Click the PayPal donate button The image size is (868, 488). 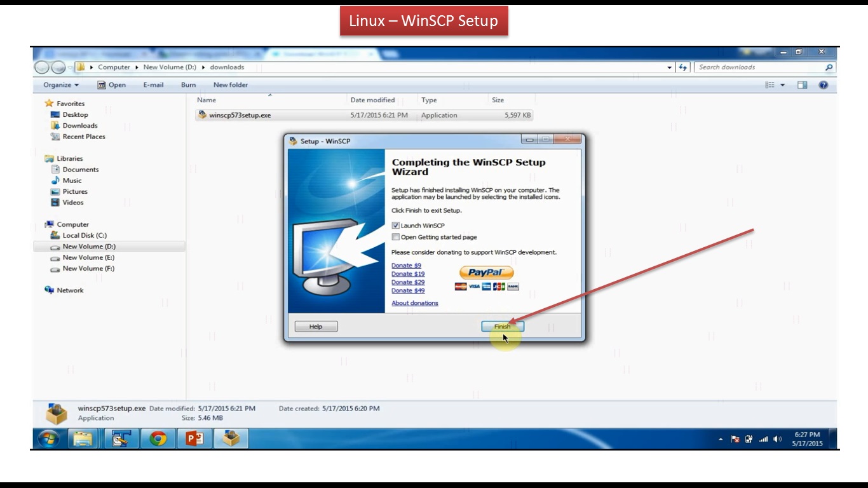[486, 273]
